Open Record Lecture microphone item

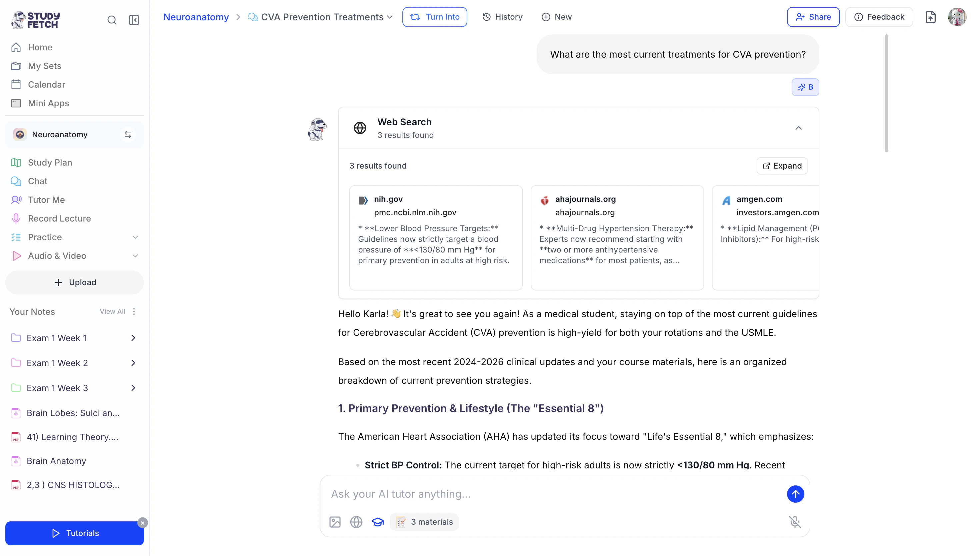click(x=59, y=219)
